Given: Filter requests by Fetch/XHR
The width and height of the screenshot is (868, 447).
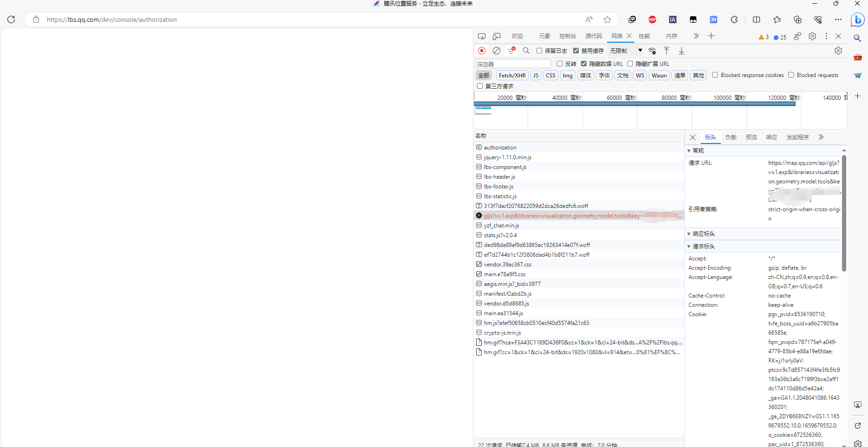Looking at the screenshot, I should pos(512,75).
